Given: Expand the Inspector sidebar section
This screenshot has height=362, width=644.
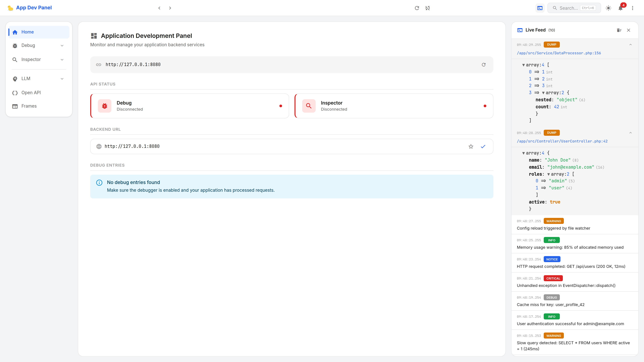Looking at the screenshot, I should 62,59.
